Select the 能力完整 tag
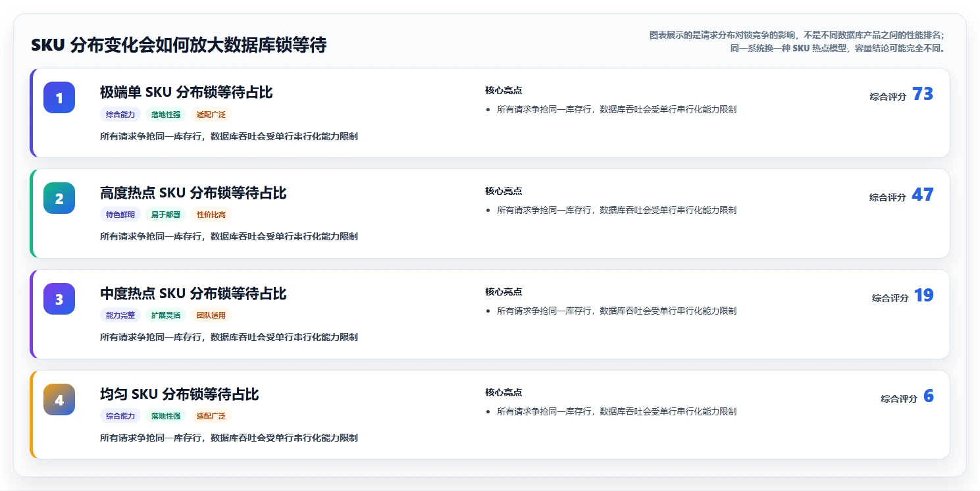Image resolution: width=980 pixels, height=491 pixels. pos(120,315)
